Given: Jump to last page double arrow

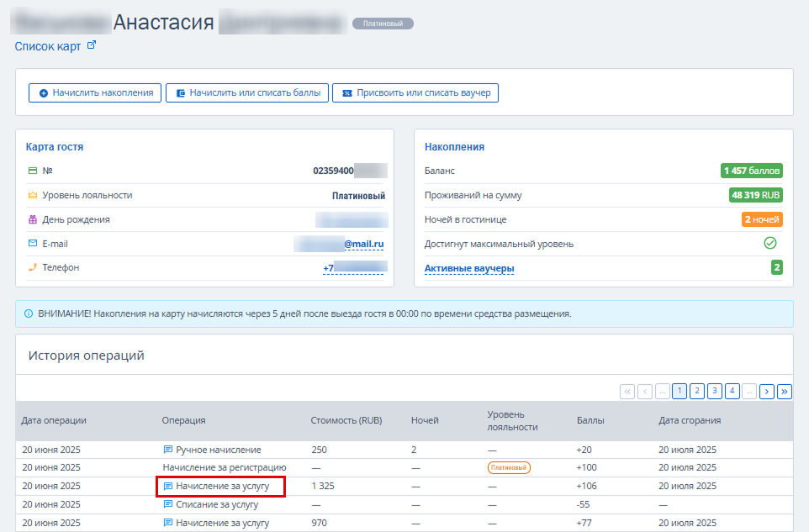Looking at the screenshot, I should click(x=785, y=392).
